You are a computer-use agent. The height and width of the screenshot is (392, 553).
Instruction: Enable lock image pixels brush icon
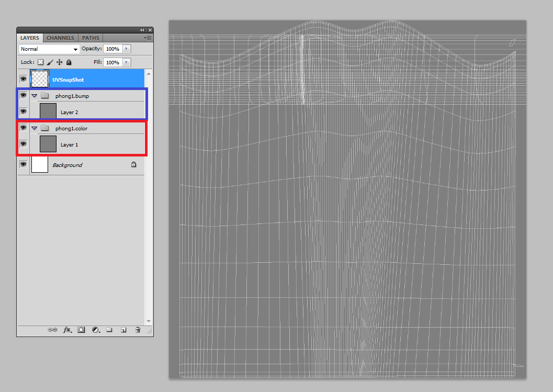pos(50,62)
